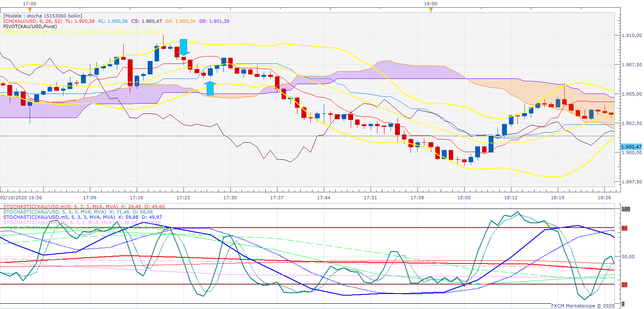Select the K: 71,46 stochastic value
Viewport: 644px width, 309px height.
119,212
